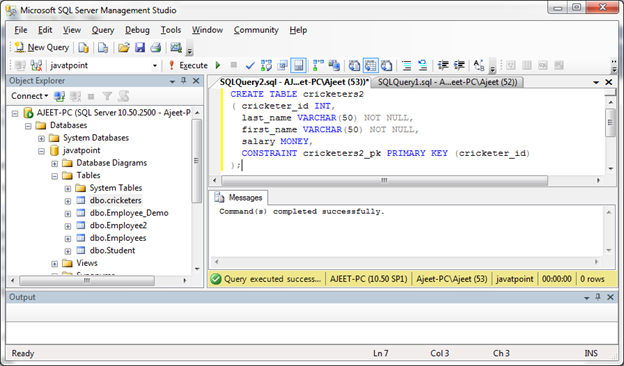Increase the line indent
Screen dimensions: 624x366
point(459,65)
